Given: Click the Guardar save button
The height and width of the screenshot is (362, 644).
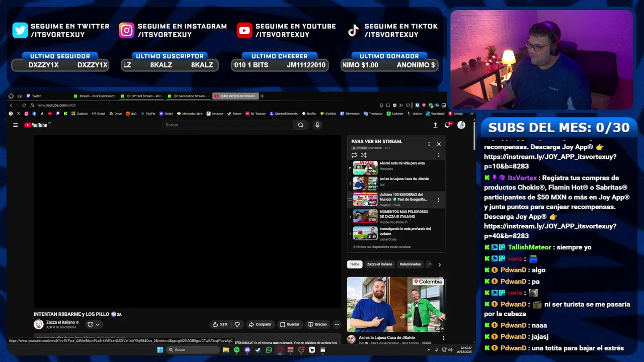Looking at the screenshot, I should pos(290,324).
